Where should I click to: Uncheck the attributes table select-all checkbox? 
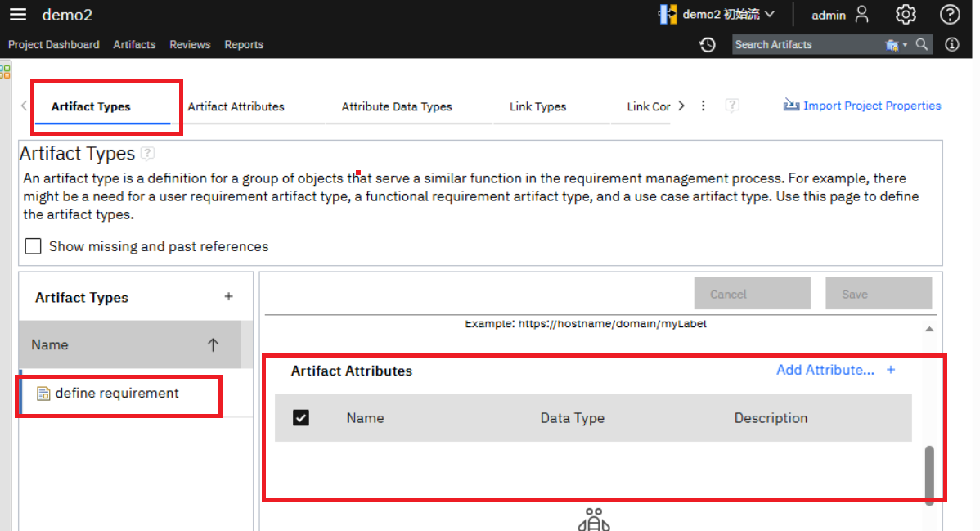[301, 418]
